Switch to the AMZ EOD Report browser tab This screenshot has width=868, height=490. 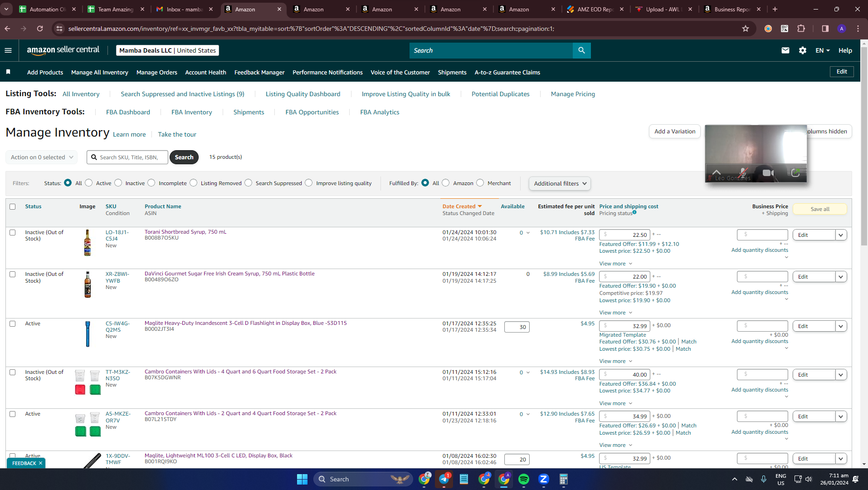596,9
